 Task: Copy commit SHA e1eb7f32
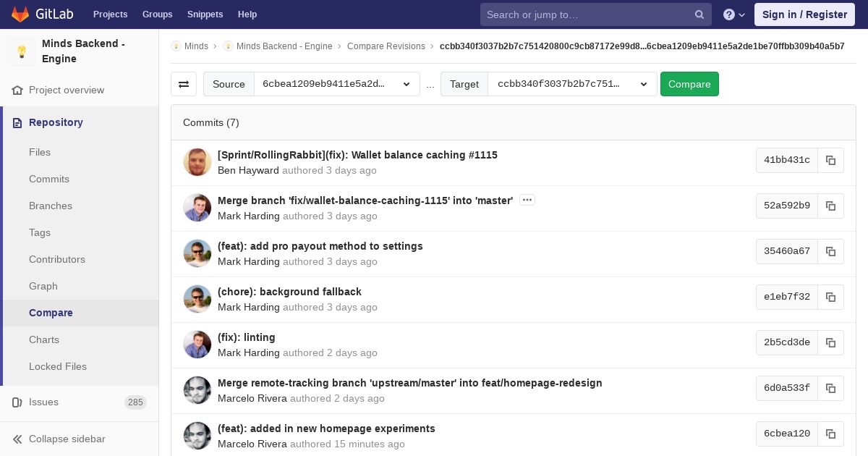[830, 297]
